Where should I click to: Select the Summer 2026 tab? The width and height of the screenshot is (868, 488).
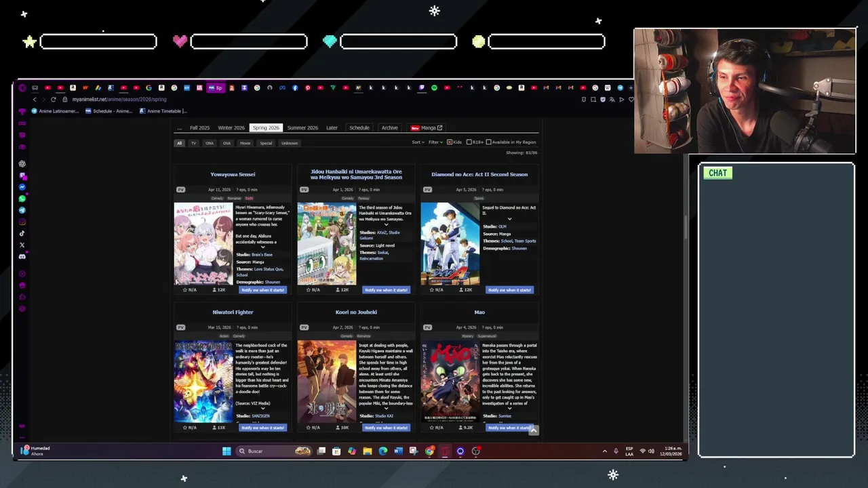click(x=302, y=128)
